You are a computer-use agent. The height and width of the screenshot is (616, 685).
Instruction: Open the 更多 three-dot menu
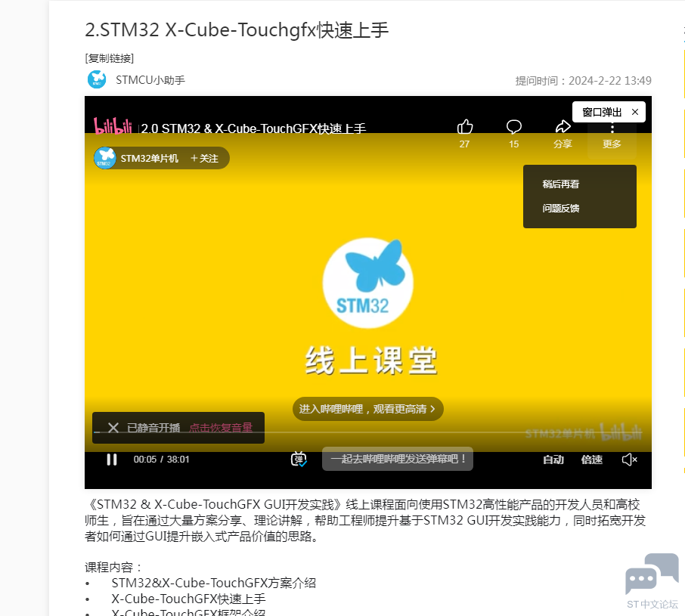612,135
